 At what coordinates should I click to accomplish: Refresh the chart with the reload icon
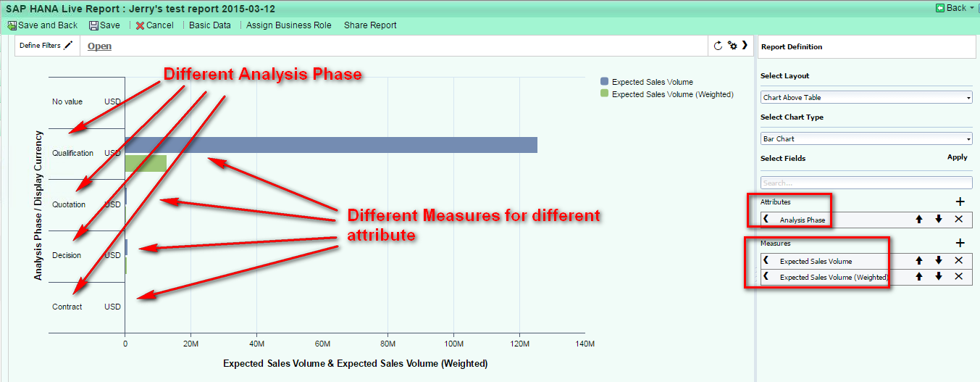tap(718, 46)
